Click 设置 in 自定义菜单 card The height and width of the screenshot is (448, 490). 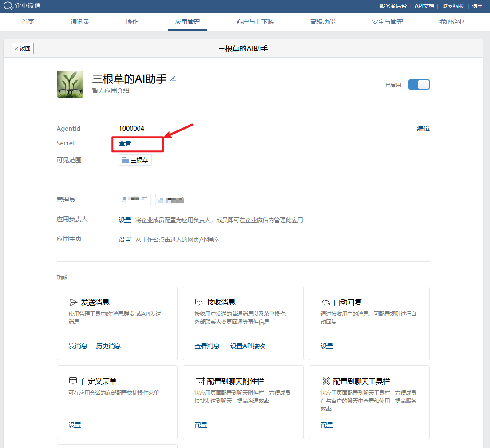(75, 425)
